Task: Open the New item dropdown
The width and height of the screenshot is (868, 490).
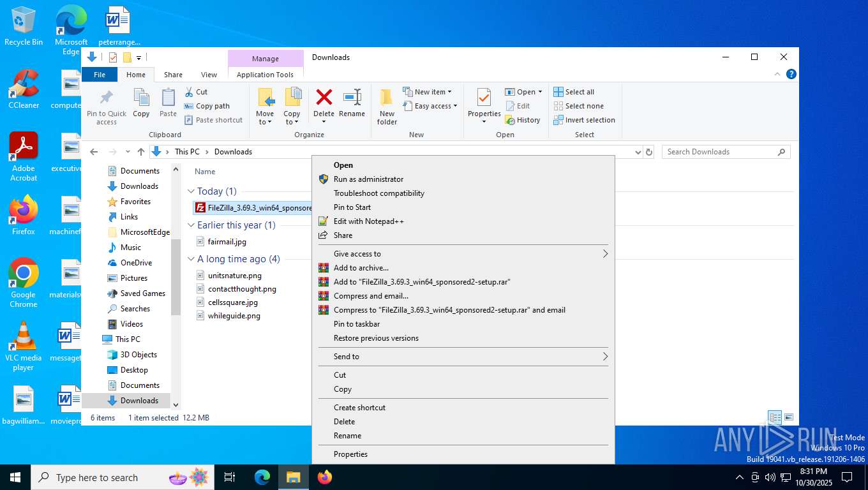Action: tap(428, 92)
